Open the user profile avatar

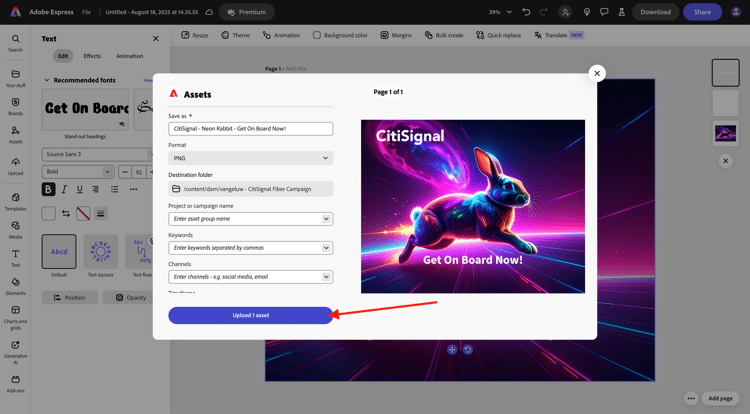point(736,12)
